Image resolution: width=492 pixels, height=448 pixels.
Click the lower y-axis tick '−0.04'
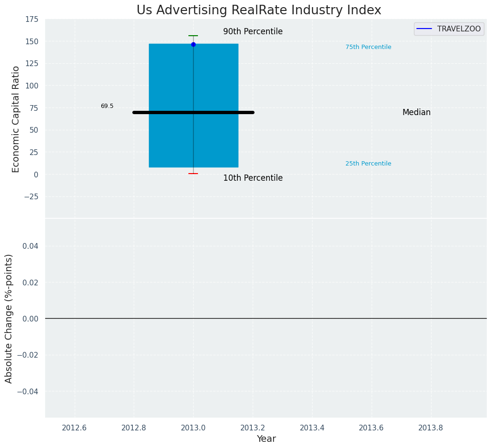coord(28,391)
